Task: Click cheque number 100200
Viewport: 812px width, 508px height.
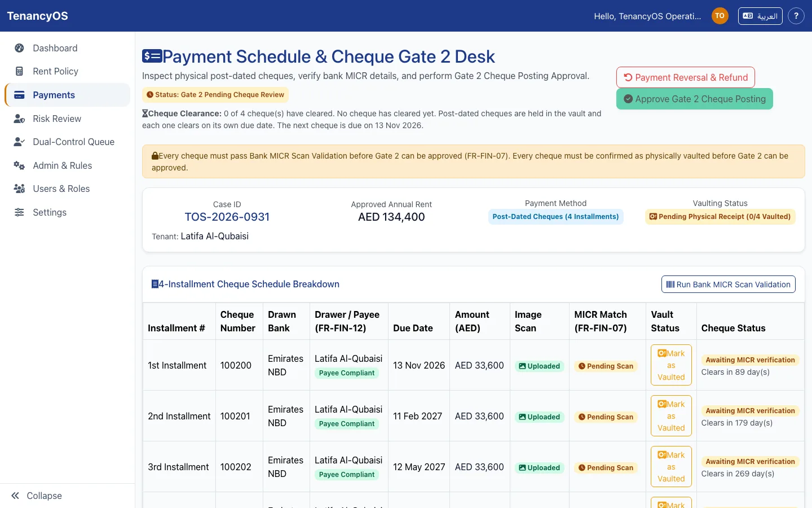Action: [x=236, y=365]
